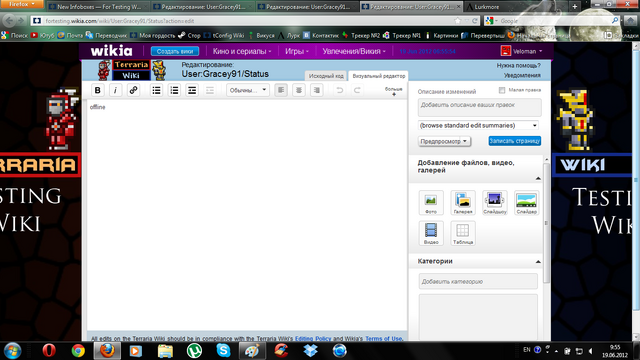This screenshot has width=640, height=360.
Task: Open the Opera browser from taskbar
Action: coord(49,351)
